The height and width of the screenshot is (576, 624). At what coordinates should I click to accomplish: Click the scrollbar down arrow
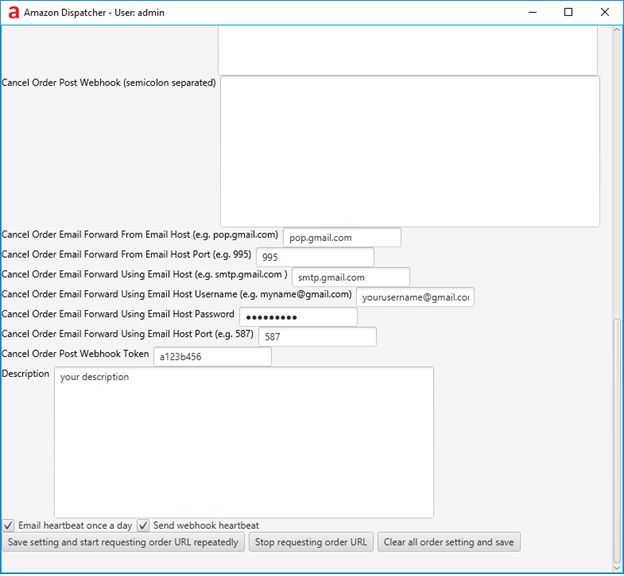[617, 567]
